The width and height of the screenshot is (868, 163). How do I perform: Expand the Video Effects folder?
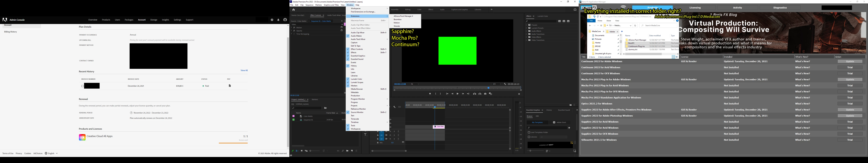point(527,37)
